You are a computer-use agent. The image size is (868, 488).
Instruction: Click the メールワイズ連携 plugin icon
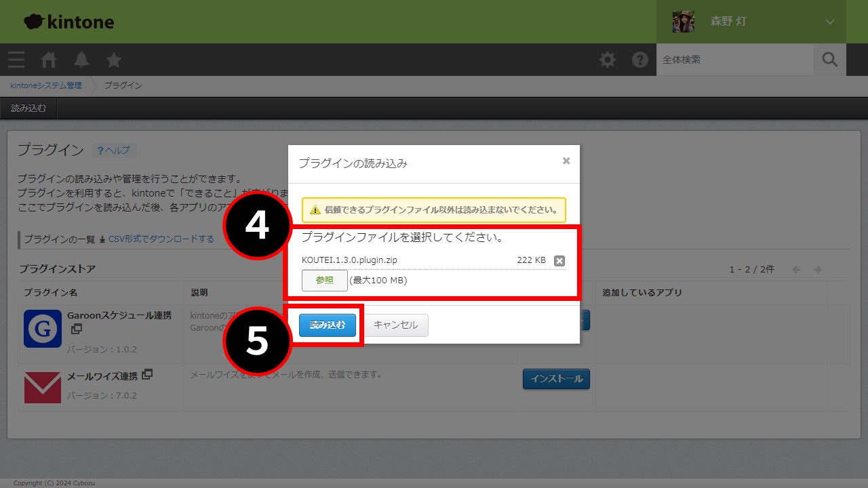(43, 388)
